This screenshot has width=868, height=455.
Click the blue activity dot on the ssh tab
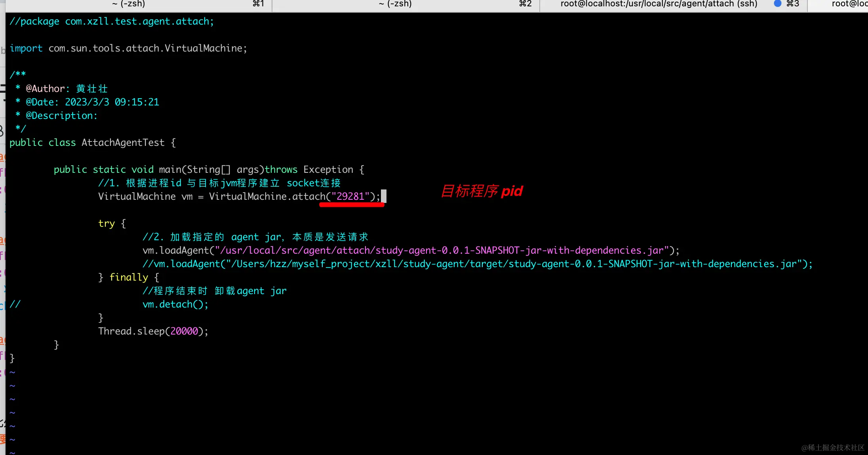[777, 4]
